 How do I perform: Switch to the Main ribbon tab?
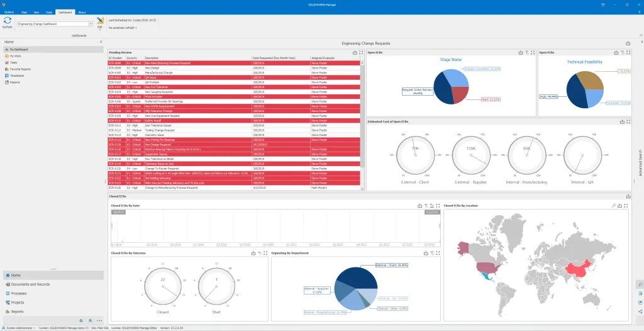(25, 13)
